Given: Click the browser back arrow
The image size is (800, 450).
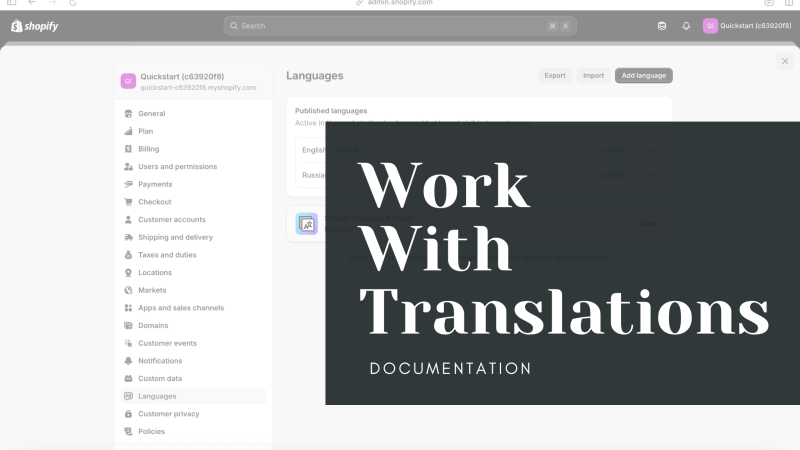Looking at the screenshot, I should pyautogui.click(x=32, y=3).
